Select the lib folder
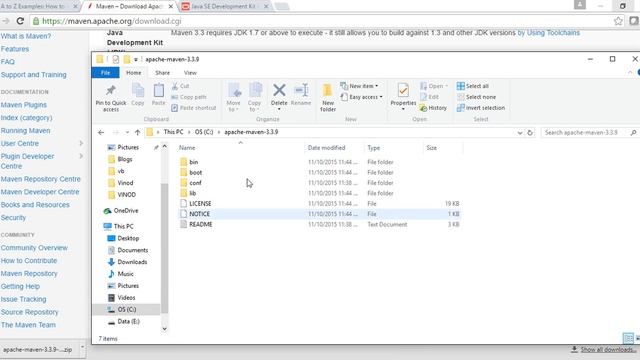 tap(193, 193)
